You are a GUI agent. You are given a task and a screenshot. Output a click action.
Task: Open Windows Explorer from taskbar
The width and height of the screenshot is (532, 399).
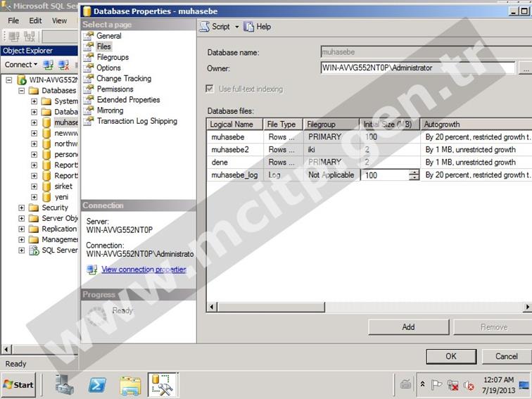pyautogui.click(x=130, y=386)
